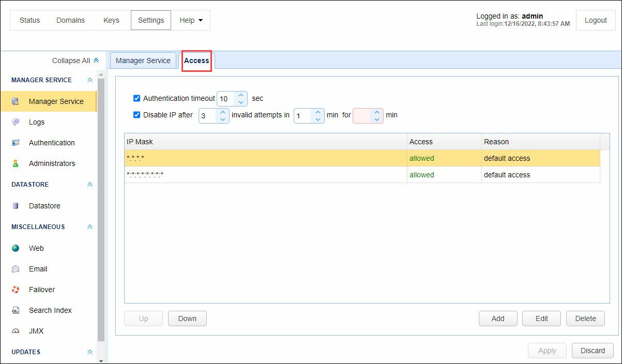Click the Manager Service sidebar icon
The width and height of the screenshot is (622, 364).
click(16, 101)
